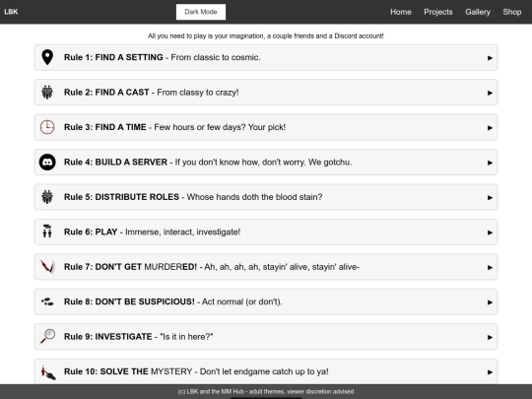
Task: Toggle Dark Mode
Action: [201, 12]
